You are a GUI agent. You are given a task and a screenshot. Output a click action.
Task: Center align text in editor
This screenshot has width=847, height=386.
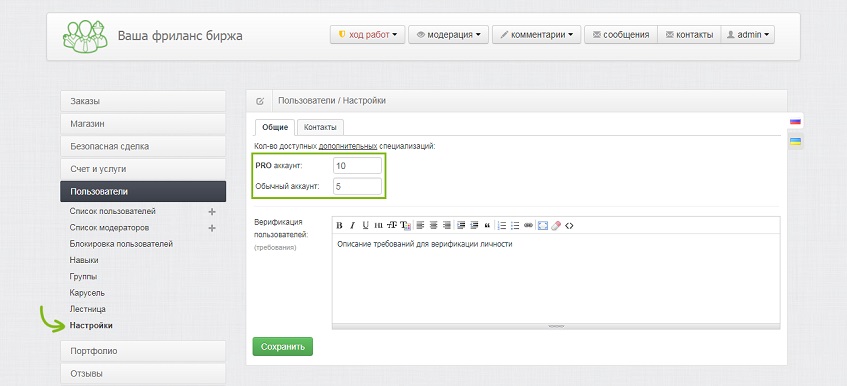pos(433,225)
